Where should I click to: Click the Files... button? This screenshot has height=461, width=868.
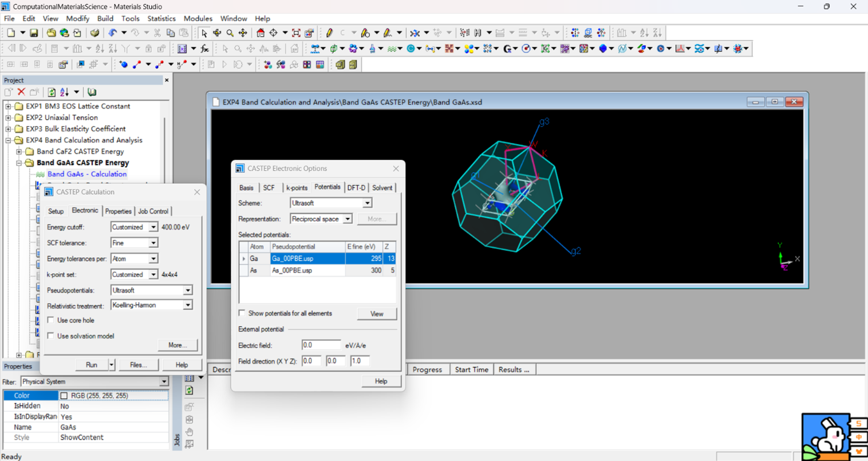pyautogui.click(x=138, y=365)
